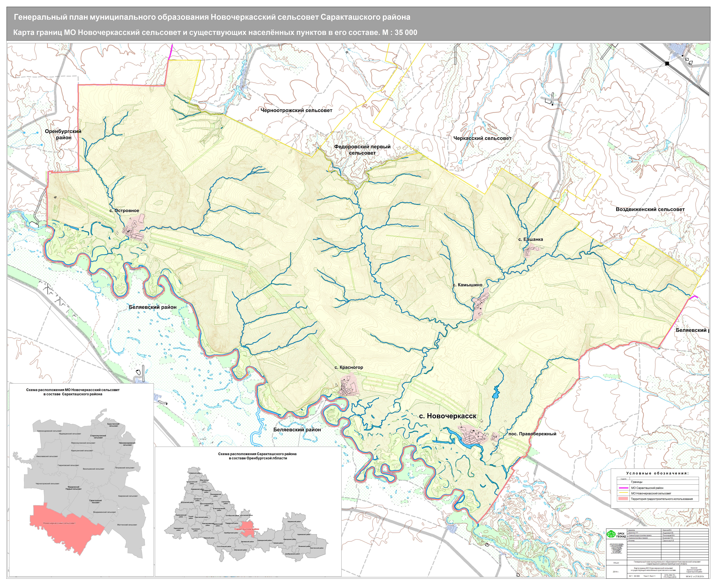The width and height of the screenshot is (721, 588).
Task: Click 'Бурунчинский сельсовет' in district inset
Action: 113,425
